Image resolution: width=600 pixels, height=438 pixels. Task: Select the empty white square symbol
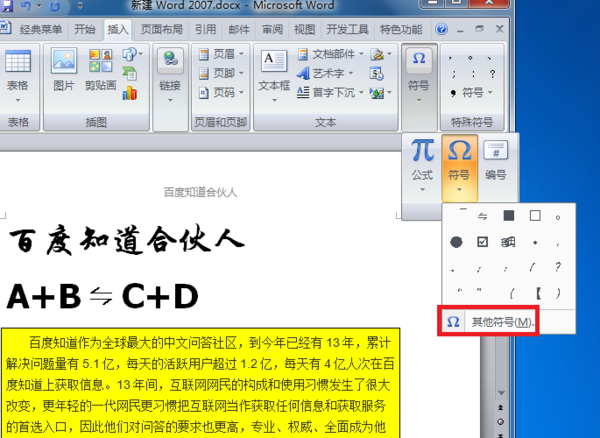coord(535,216)
